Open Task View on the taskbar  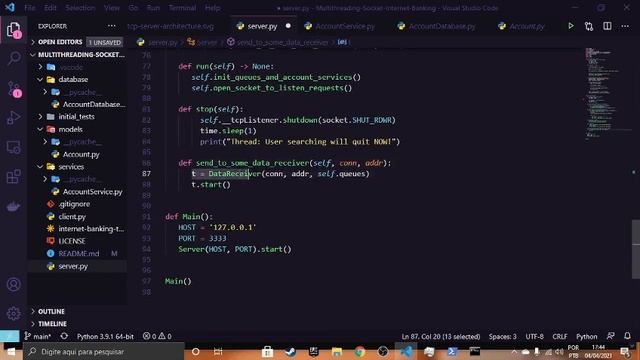218,351
